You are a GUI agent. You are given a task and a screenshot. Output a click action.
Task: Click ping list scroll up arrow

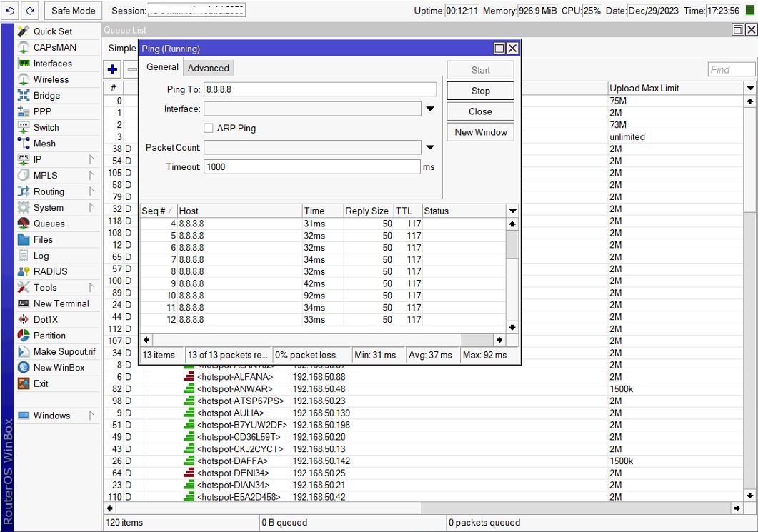[x=512, y=224]
